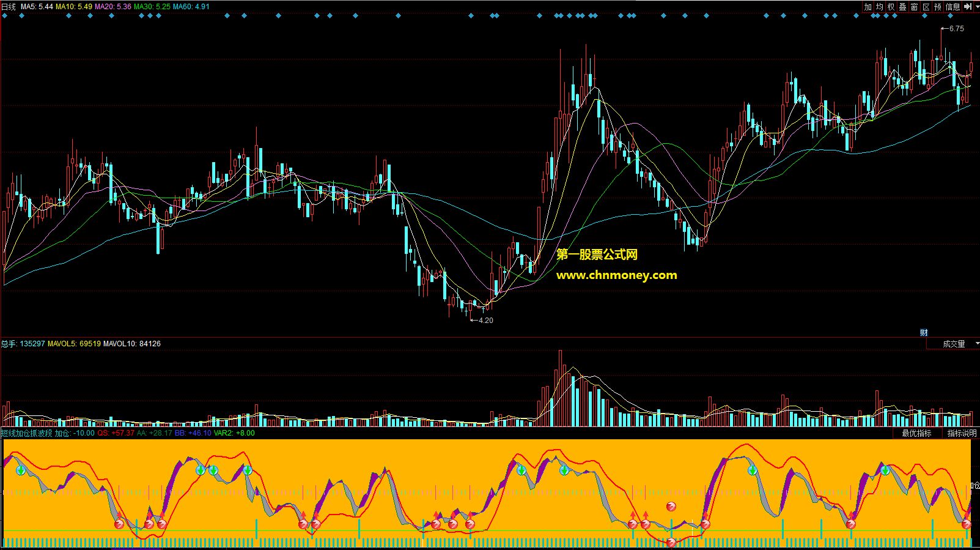
Task: Select the MA30: 5.25 label
Action: 152,7
